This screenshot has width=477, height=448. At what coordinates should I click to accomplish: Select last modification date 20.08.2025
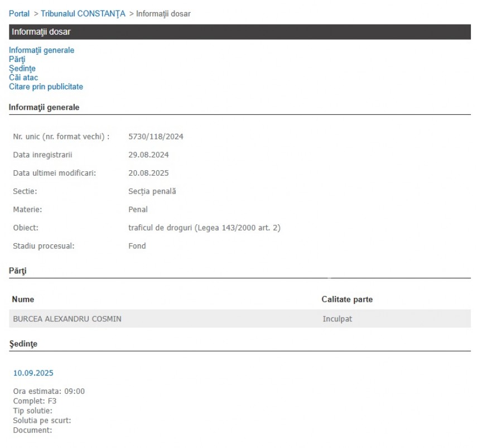click(x=148, y=173)
